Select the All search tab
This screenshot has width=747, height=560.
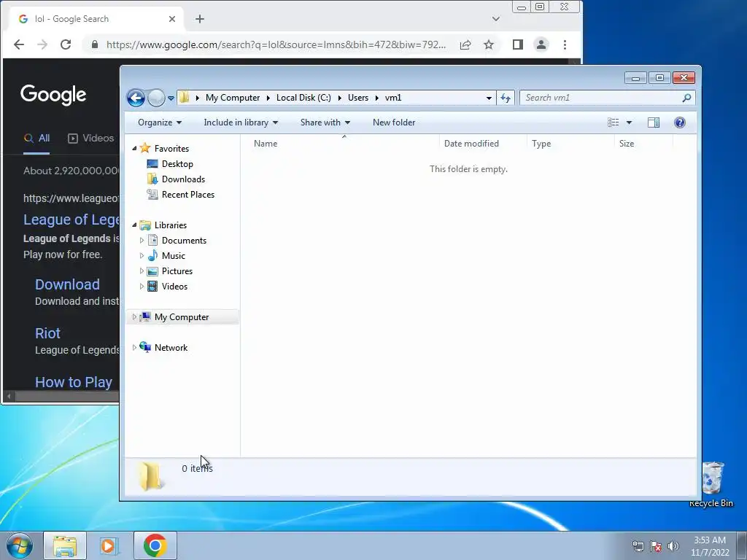[36, 138]
